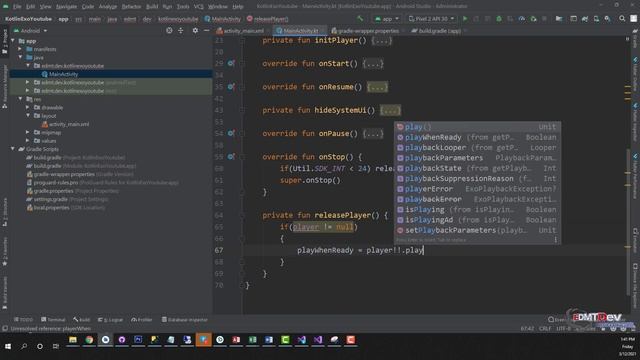This screenshot has width=640, height=360.
Task: Open Excel from the taskbar
Action: coord(253,340)
